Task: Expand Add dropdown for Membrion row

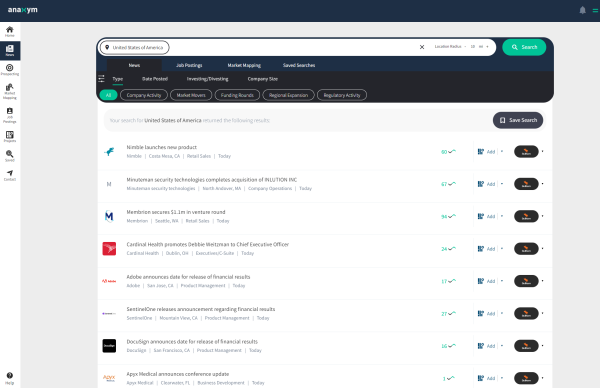Action: click(502, 216)
